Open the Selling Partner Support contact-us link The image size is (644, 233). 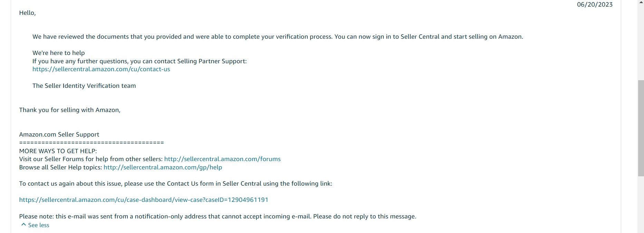coord(101,69)
